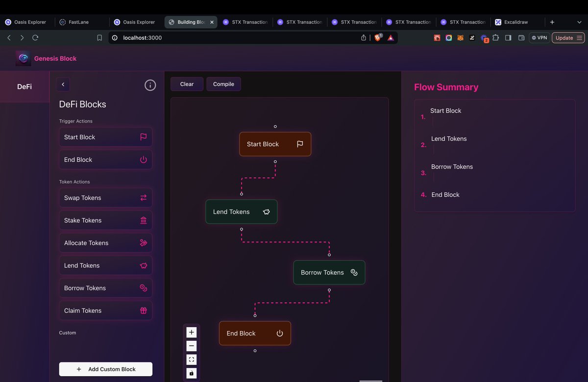Click the piggy bank icon on canvas Lend Tokens node

click(x=267, y=212)
